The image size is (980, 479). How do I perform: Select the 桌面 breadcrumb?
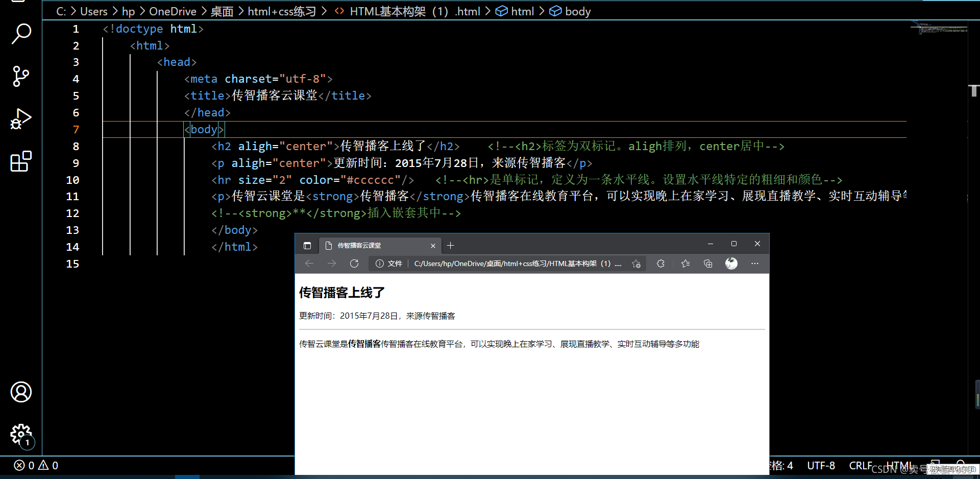pyautogui.click(x=222, y=11)
